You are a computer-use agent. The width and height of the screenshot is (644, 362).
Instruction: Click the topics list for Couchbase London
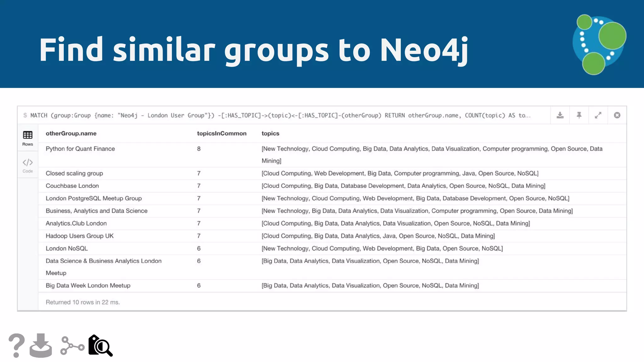(x=403, y=186)
